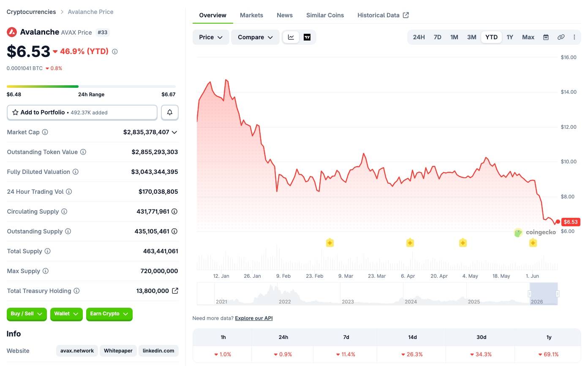Open the YTD price change info icon
The height and width of the screenshot is (366, 588).
[115, 52]
